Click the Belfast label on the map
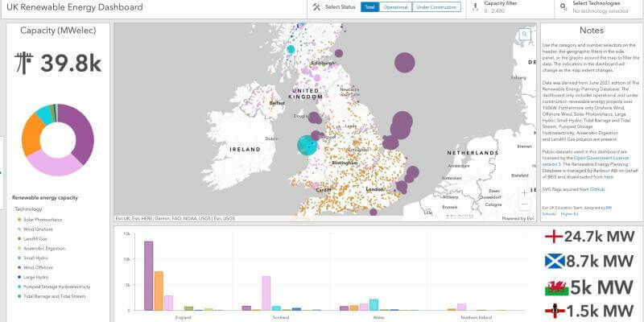The image size is (644, 322). pyautogui.click(x=277, y=103)
